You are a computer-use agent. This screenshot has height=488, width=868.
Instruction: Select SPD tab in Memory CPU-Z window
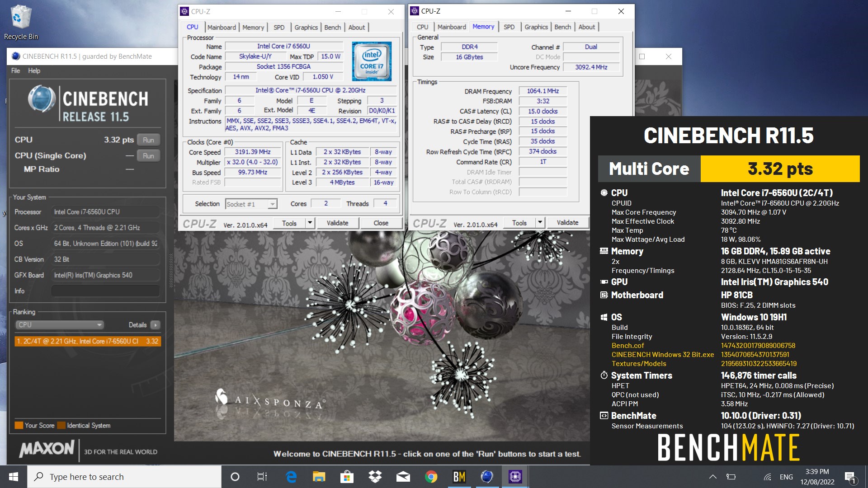[509, 27]
